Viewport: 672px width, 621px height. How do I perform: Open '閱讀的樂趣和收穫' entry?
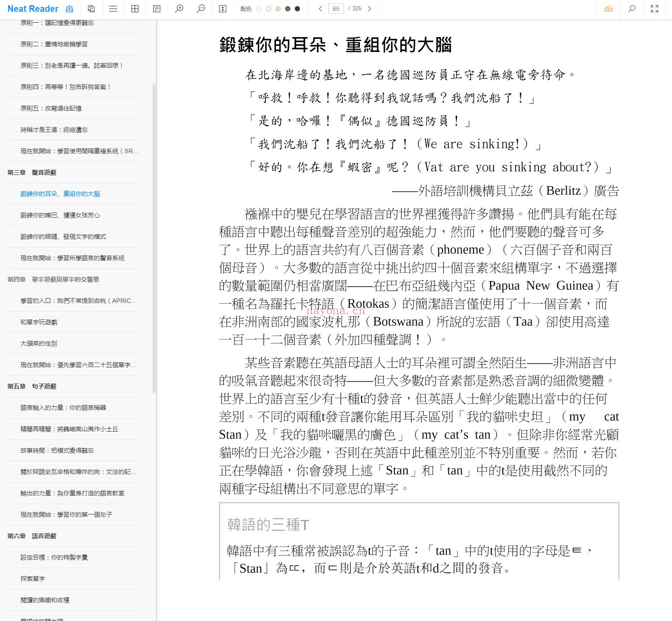(45, 600)
